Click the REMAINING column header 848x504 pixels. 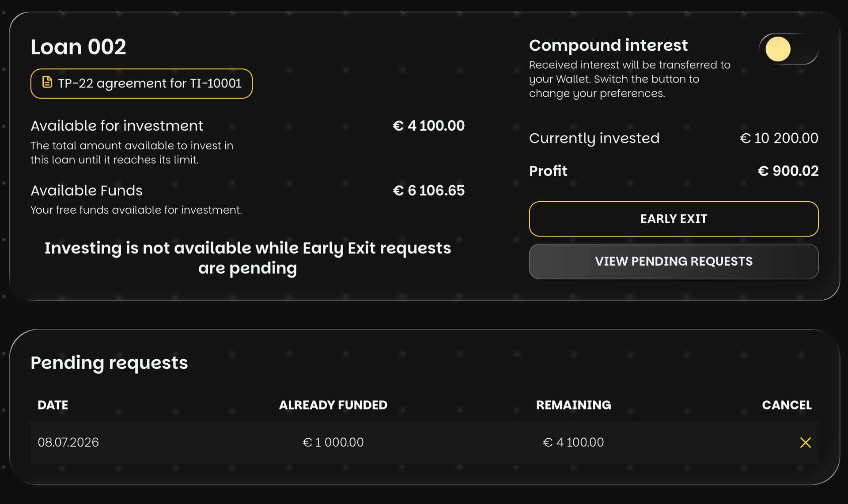tap(573, 405)
